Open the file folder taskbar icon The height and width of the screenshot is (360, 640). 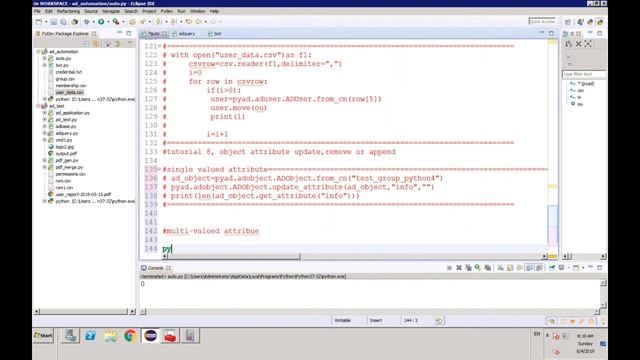click(110, 336)
